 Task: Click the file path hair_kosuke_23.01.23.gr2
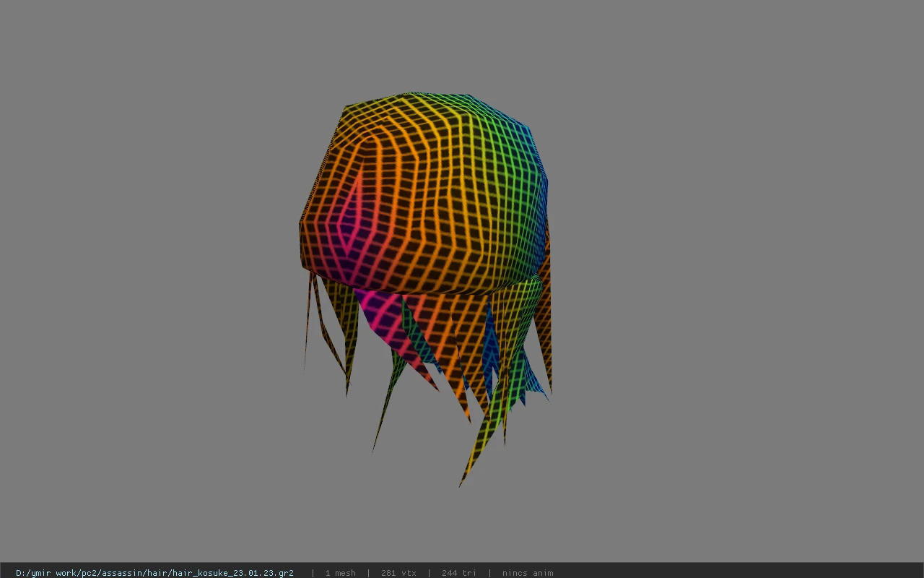[154, 573]
